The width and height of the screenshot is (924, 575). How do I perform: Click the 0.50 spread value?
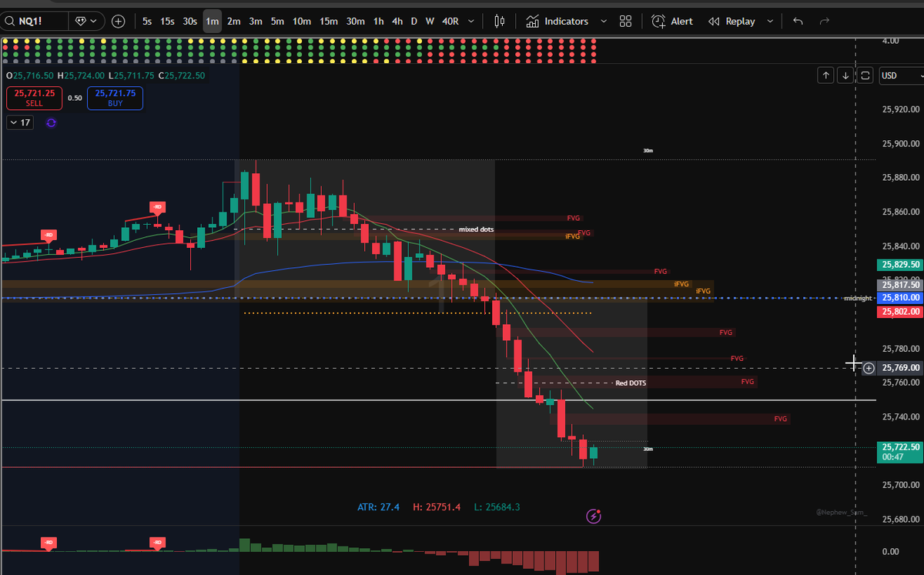point(75,98)
